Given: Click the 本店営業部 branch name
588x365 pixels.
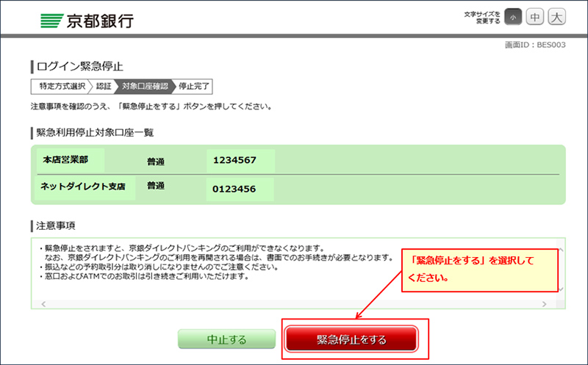Looking at the screenshot, I should [x=65, y=159].
